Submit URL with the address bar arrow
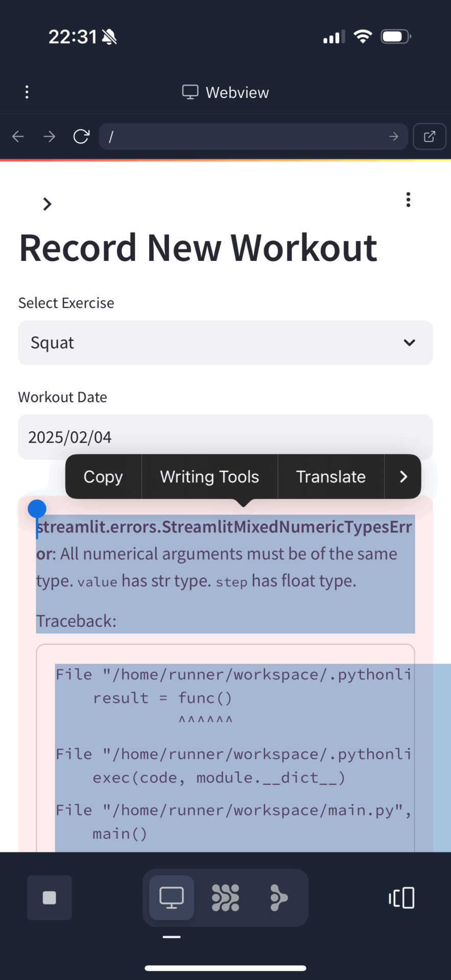This screenshot has width=451, height=980. (x=393, y=136)
